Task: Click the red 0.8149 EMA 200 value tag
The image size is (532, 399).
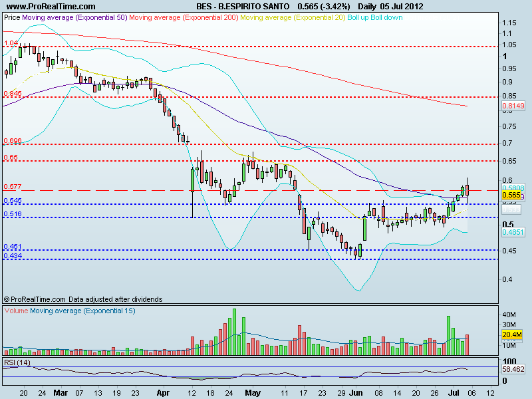Action: (x=513, y=106)
